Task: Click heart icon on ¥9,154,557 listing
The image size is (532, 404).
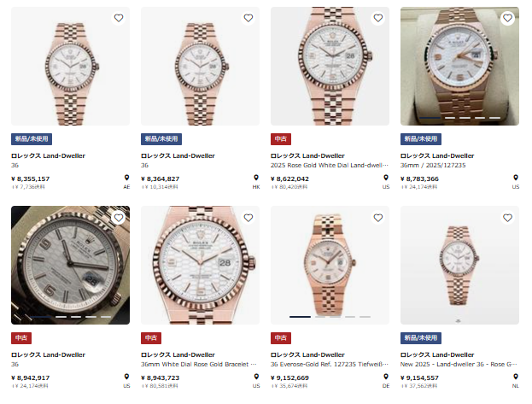Action: [x=507, y=218]
